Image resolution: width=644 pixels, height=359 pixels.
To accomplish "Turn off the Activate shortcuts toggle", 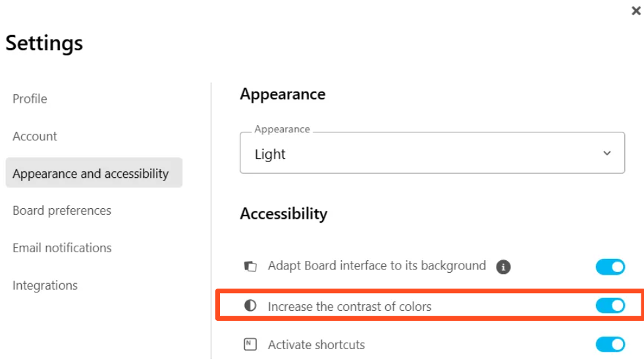I will (610, 345).
